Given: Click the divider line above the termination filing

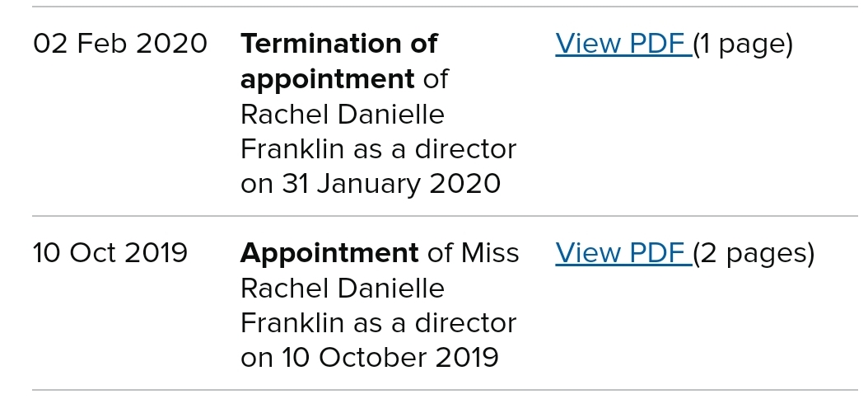Looking at the screenshot, I should [445, 7].
